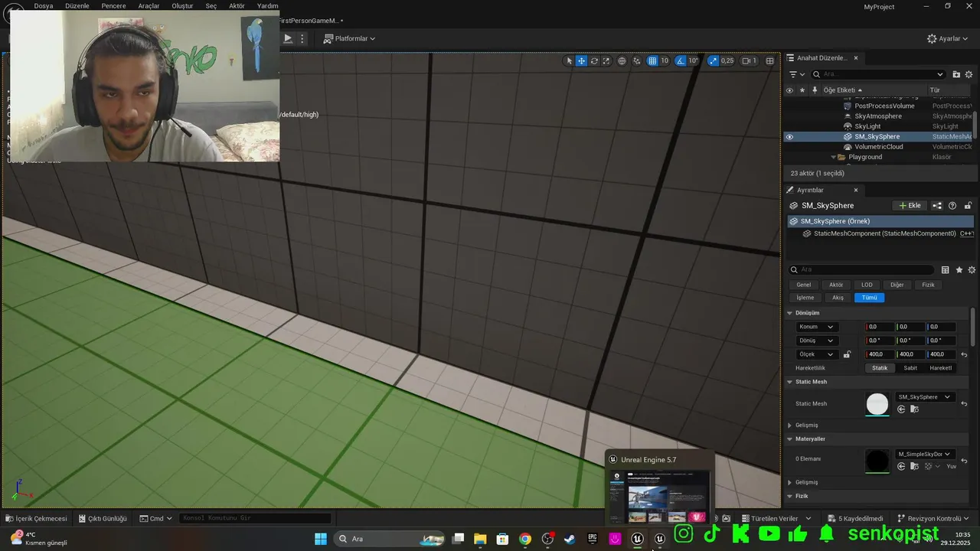Open Çıktı Günlüğü output log
980x551 pixels.
tap(103, 519)
